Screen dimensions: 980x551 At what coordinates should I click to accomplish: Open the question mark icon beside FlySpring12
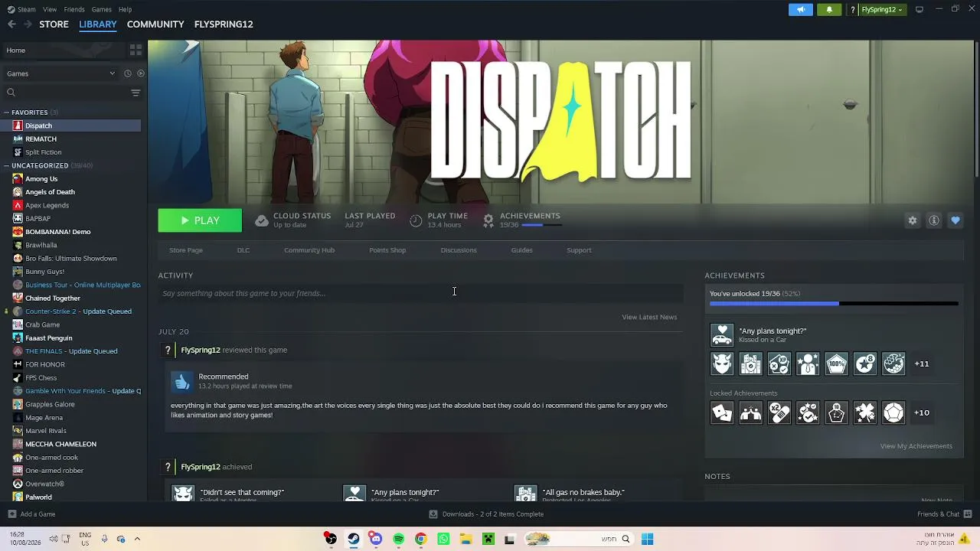coord(852,10)
